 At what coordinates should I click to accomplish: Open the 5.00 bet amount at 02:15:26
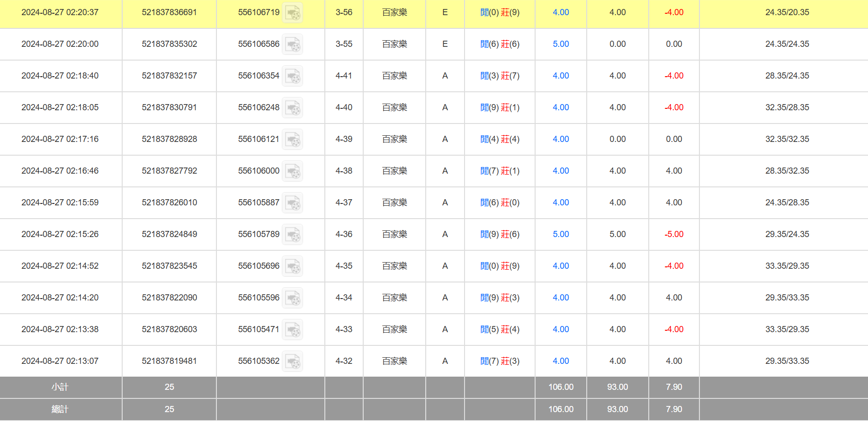(x=561, y=234)
